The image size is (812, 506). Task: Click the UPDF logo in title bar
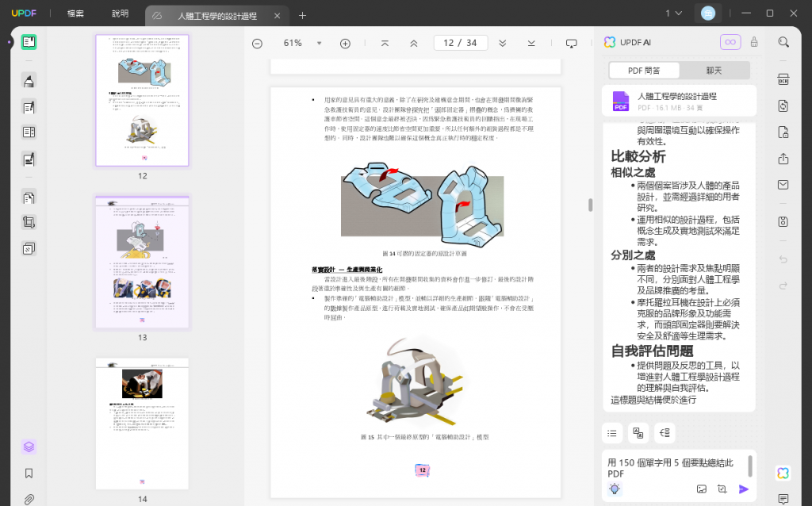coord(24,13)
